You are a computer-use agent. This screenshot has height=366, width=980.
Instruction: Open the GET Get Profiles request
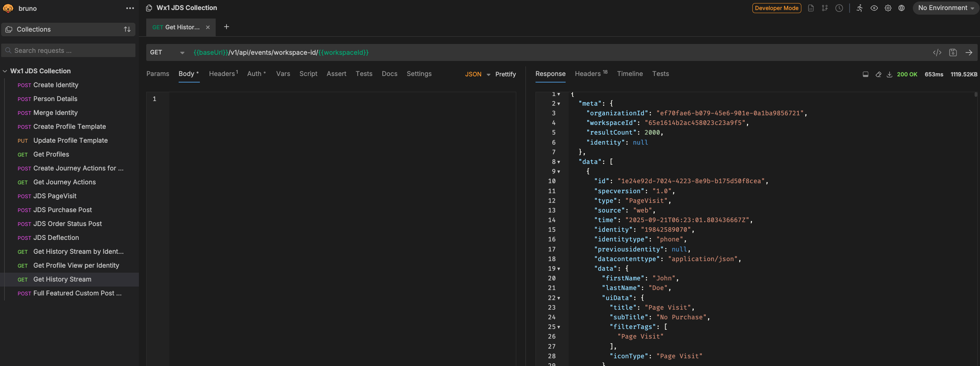tap(69, 154)
